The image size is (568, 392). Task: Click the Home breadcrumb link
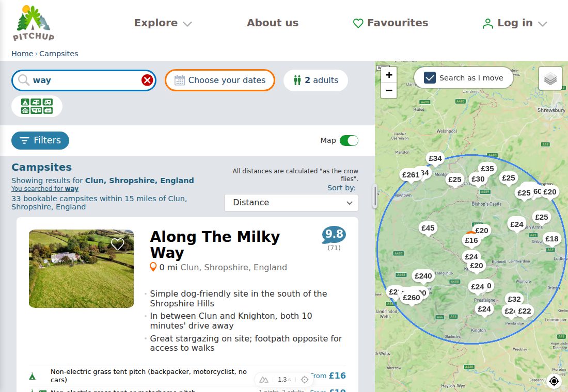22,54
